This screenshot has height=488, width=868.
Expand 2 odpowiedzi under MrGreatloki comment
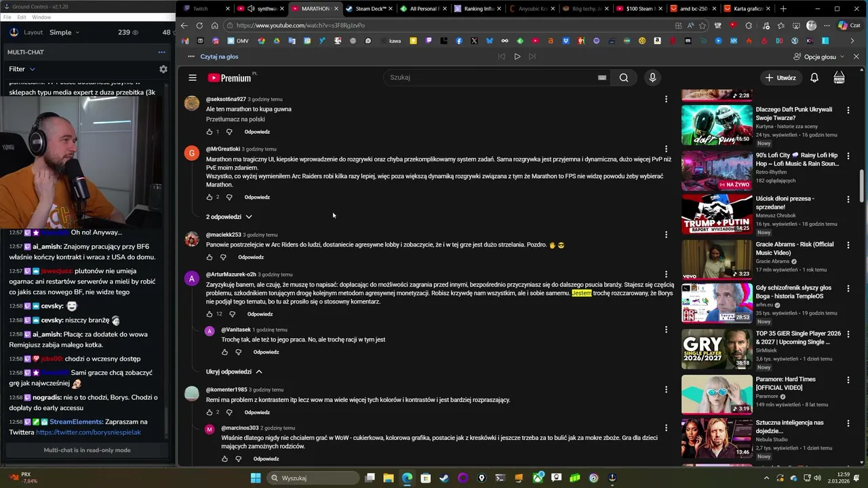(229, 217)
